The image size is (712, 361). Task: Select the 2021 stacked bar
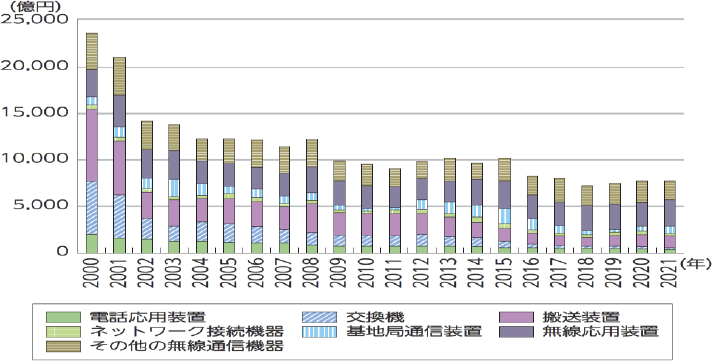coord(669,217)
